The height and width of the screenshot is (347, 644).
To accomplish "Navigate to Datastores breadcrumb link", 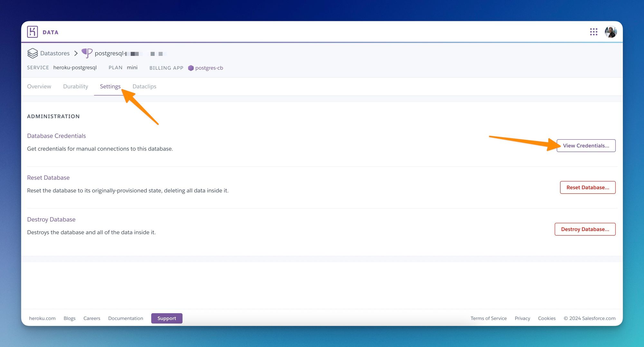I will [x=55, y=53].
